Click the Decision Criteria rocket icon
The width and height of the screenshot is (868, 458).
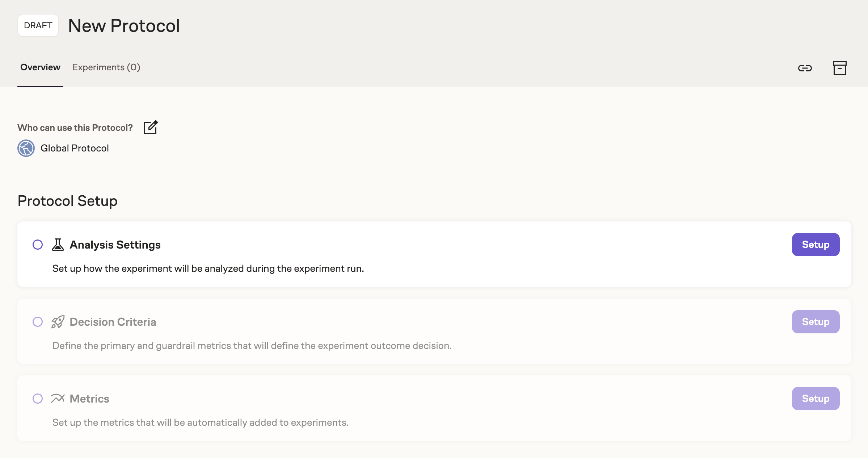point(58,321)
